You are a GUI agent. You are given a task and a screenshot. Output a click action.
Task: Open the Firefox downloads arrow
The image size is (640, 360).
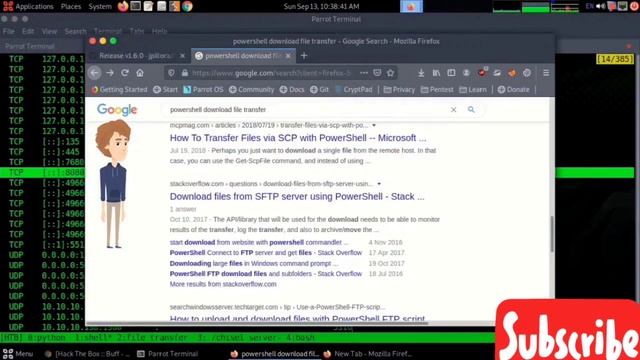pyautogui.click(x=421, y=73)
